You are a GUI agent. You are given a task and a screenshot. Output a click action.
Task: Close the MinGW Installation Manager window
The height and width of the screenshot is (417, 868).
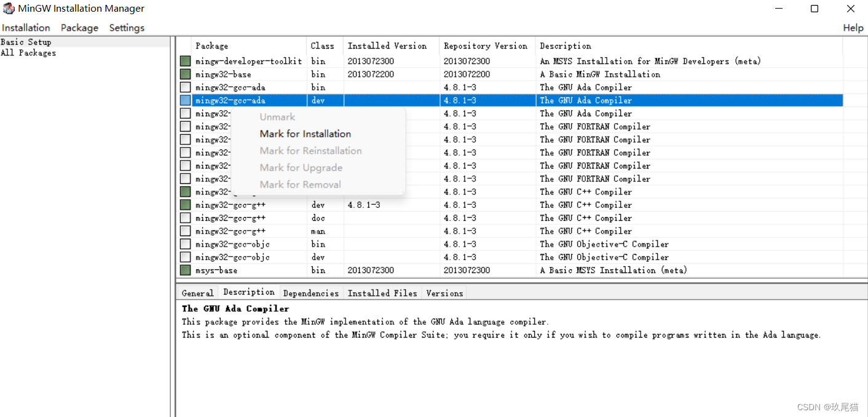850,9
